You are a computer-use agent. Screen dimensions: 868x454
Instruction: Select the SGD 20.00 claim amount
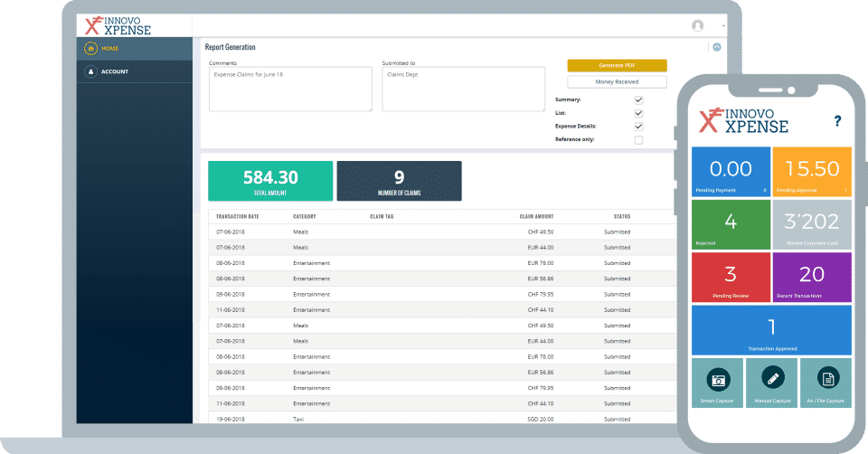541,419
